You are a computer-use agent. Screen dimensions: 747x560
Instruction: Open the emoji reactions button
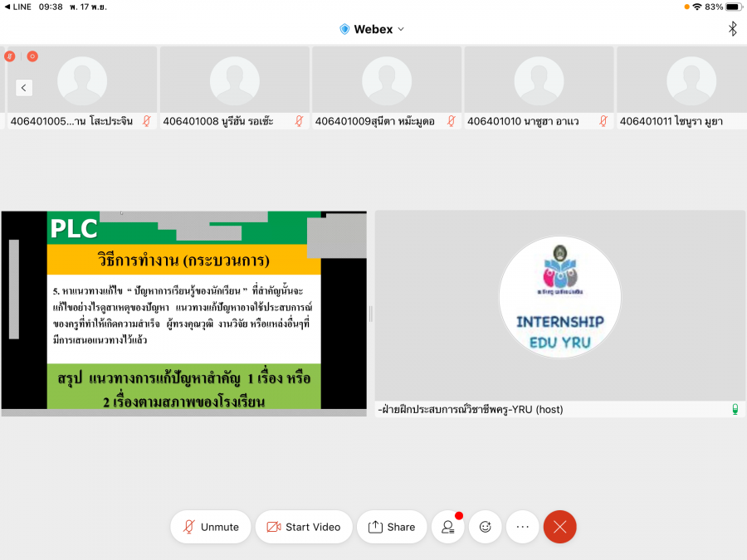coord(486,527)
